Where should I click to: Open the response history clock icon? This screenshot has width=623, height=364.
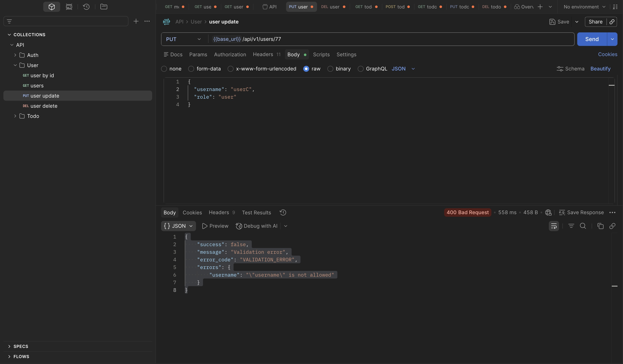coord(283,212)
